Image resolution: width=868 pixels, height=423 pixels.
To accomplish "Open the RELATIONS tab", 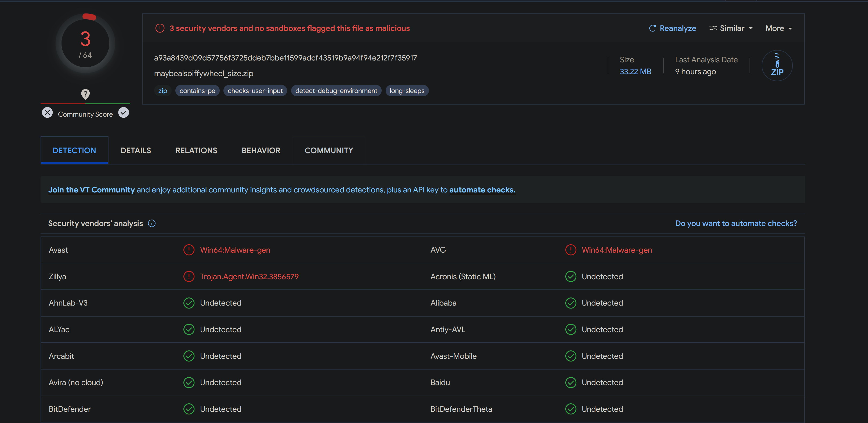I will (x=196, y=150).
